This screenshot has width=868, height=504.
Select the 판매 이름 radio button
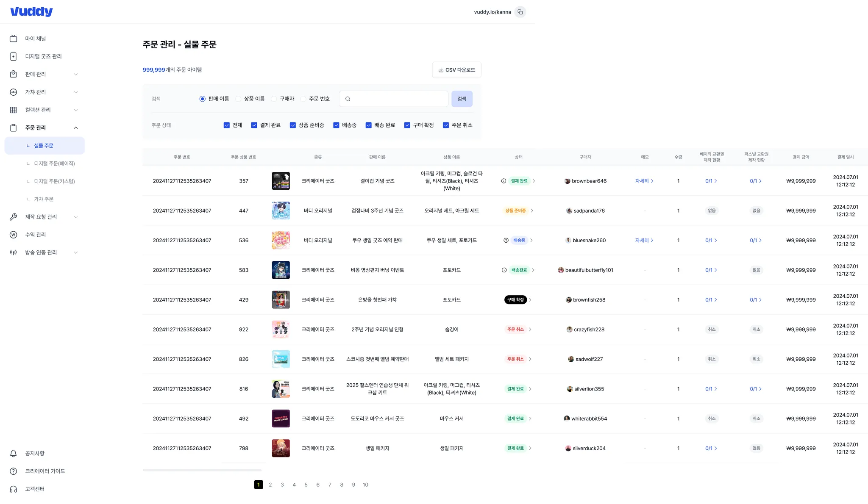[x=202, y=99]
